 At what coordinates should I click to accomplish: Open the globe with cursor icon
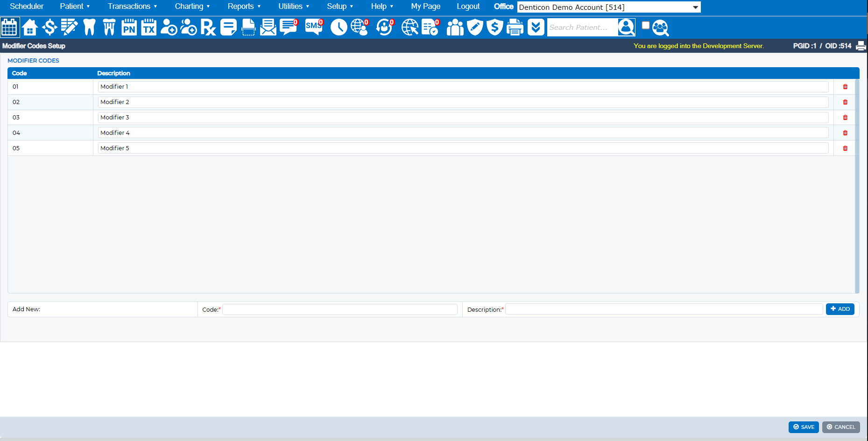[x=409, y=27]
